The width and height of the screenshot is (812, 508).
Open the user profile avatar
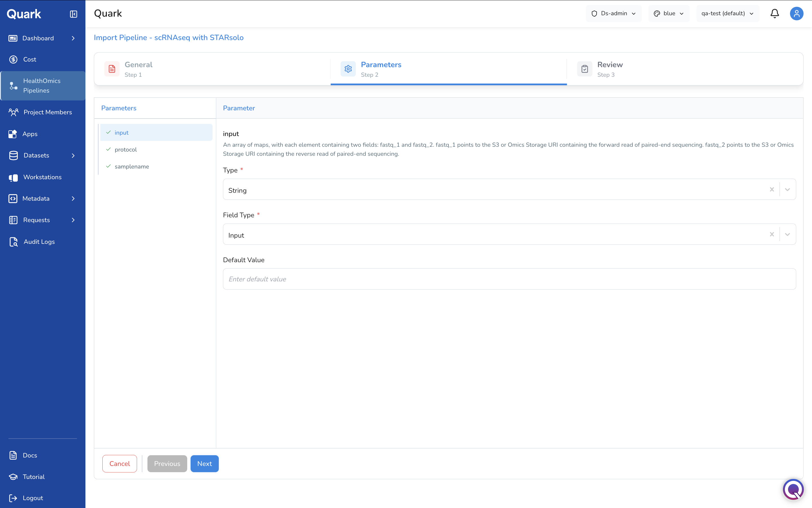[x=796, y=14]
